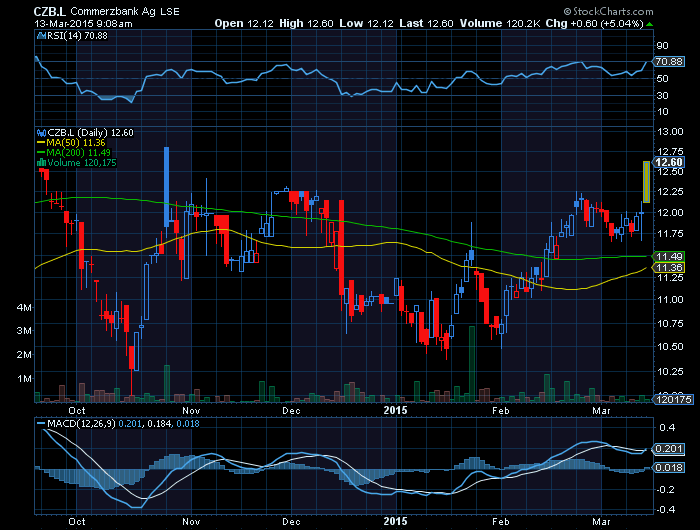Click the 50 level on RSI axis
Screen dimensions: 700x530
pyautogui.click(x=662, y=79)
